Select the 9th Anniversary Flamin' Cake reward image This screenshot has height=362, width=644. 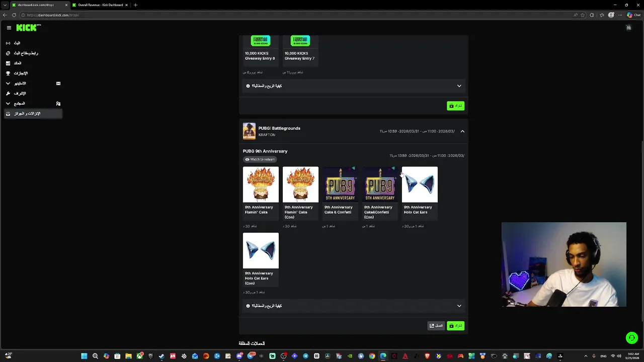(261, 185)
